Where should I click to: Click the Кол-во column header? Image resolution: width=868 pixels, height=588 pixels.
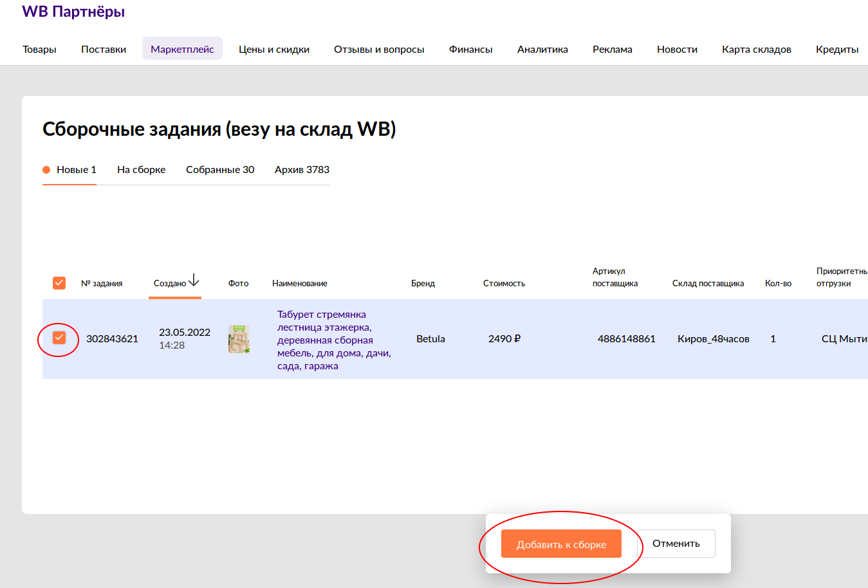pyautogui.click(x=779, y=283)
